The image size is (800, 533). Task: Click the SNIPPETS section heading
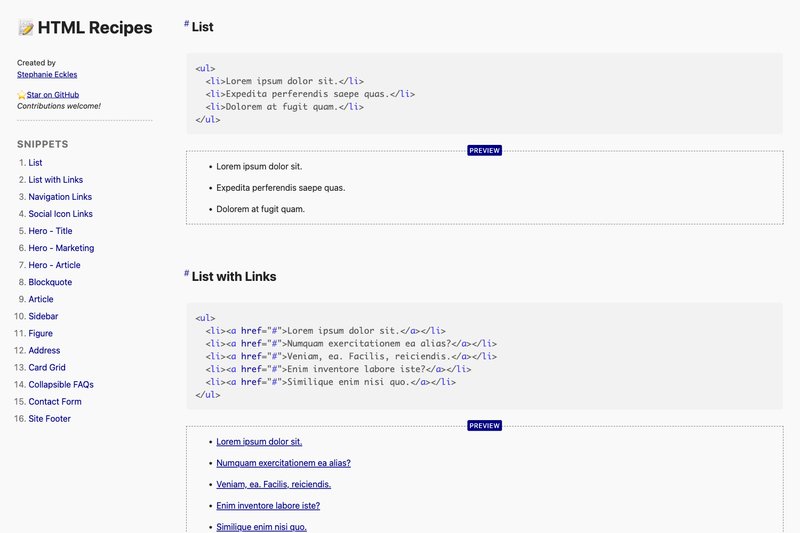42,144
